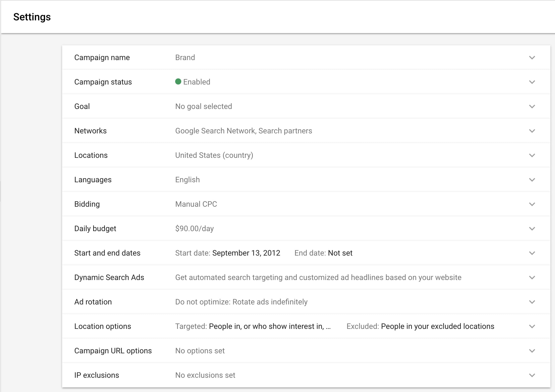555x392 pixels.
Task: Click the Manual CPC bidding value
Action: click(x=196, y=204)
